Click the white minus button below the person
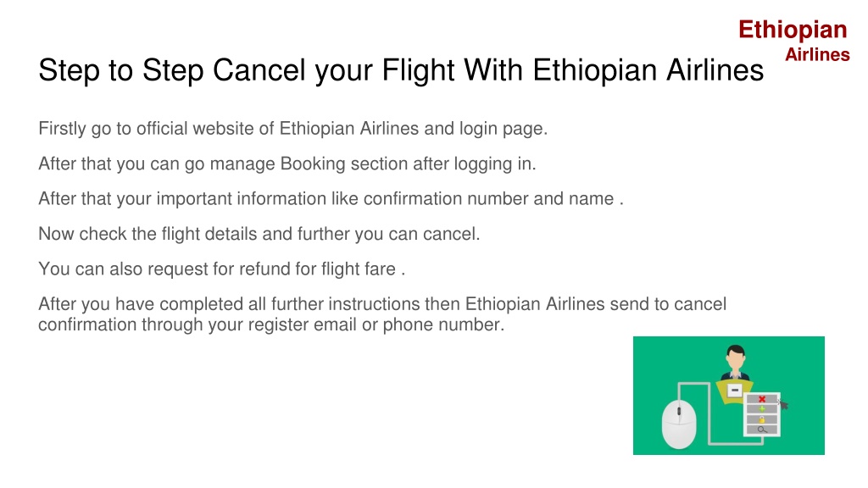The image size is (868, 488). point(735,390)
